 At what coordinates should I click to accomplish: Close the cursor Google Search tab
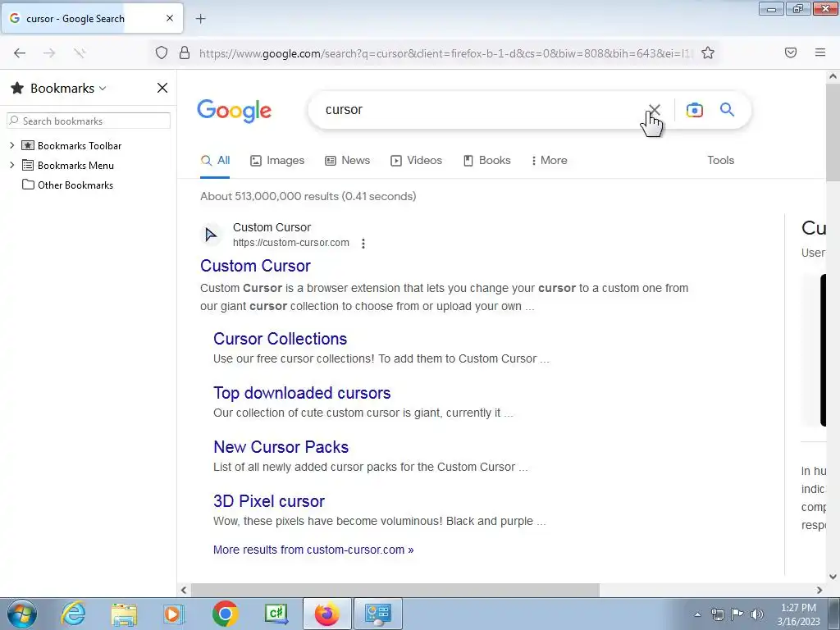pyautogui.click(x=170, y=18)
